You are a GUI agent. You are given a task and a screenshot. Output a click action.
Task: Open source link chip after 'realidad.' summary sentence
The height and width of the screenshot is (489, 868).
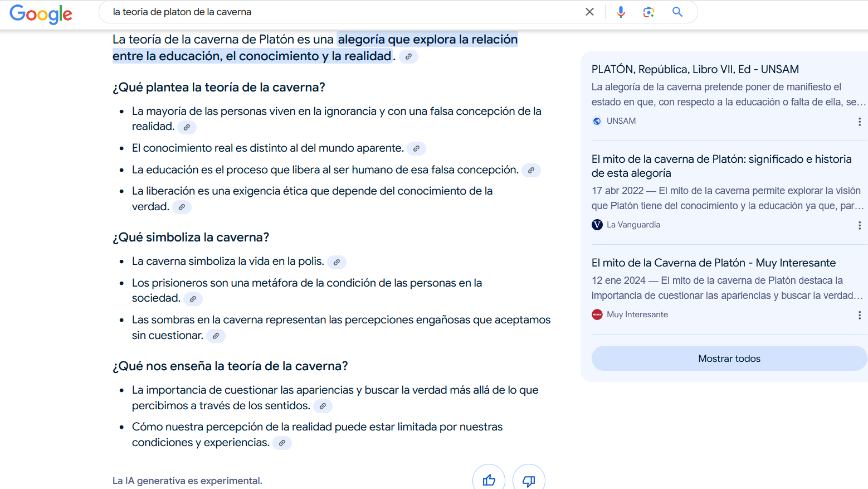click(x=408, y=57)
